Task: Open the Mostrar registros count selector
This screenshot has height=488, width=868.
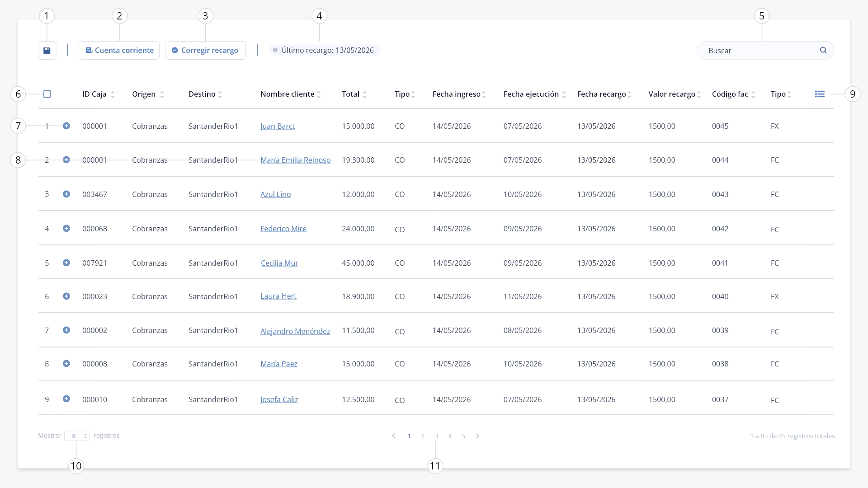Action: click(77, 436)
